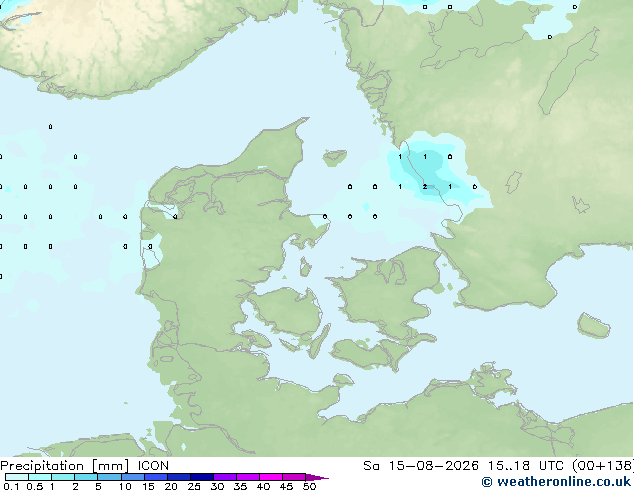This screenshot has height=490, width=634.
Task: Select the 20–25 mm legend color swatch
Action: [178, 477]
